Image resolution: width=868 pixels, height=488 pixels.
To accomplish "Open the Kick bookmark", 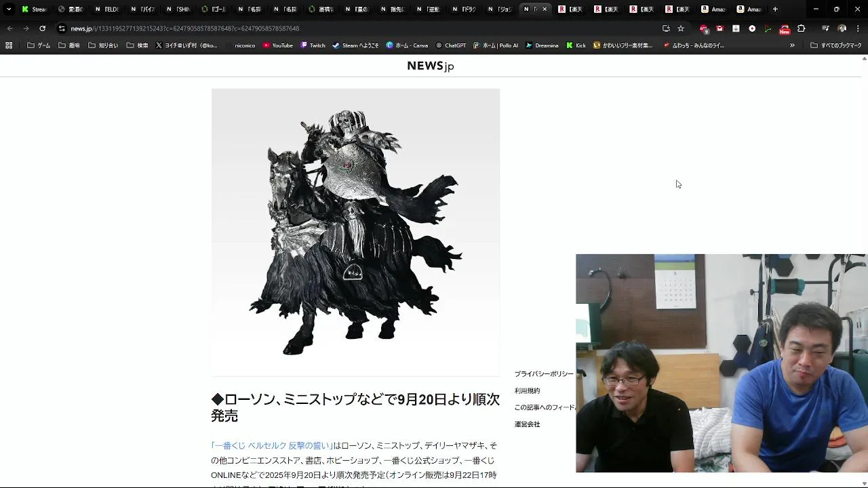I will pos(576,45).
